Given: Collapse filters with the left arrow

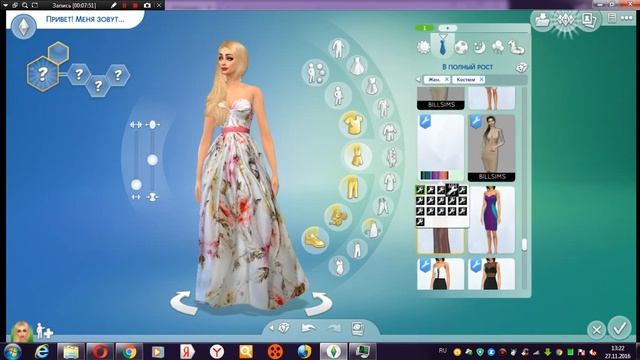Looking at the screenshot, I should (418, 79).
